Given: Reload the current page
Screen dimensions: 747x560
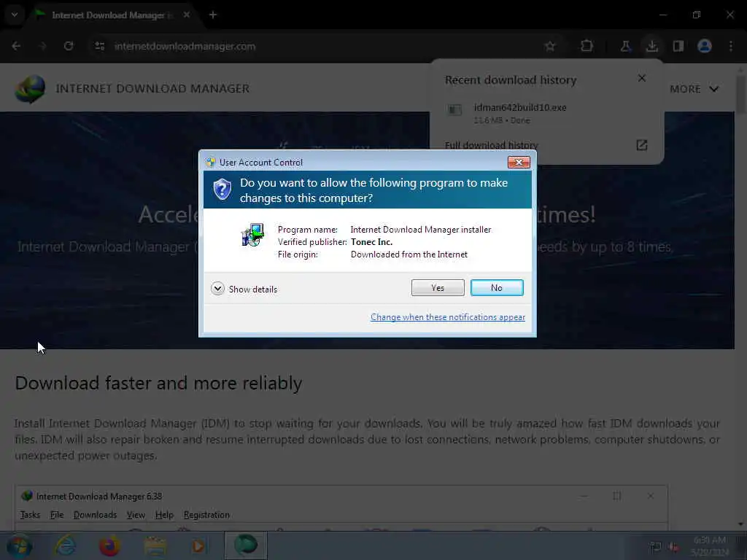Looking at the screenshot, I should tap(69, 46).
